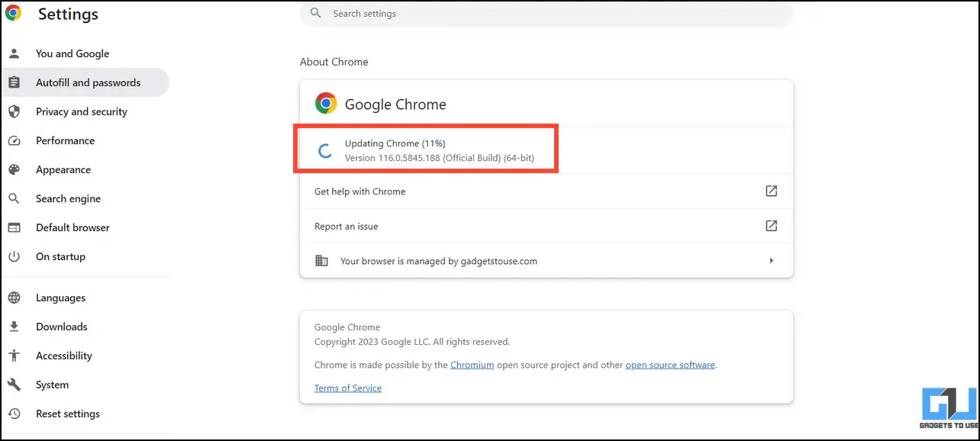This screenshot has height=441, width=980.
Task: Open Terms of Service link
Action: click(348, 388)
